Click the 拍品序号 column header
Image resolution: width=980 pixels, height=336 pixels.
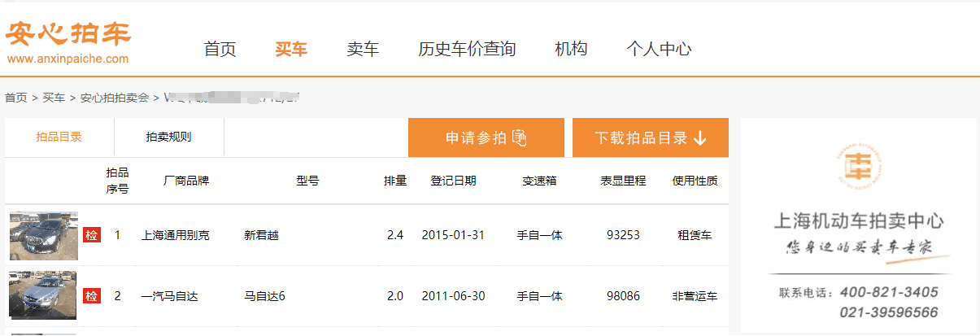coord(118,181)
